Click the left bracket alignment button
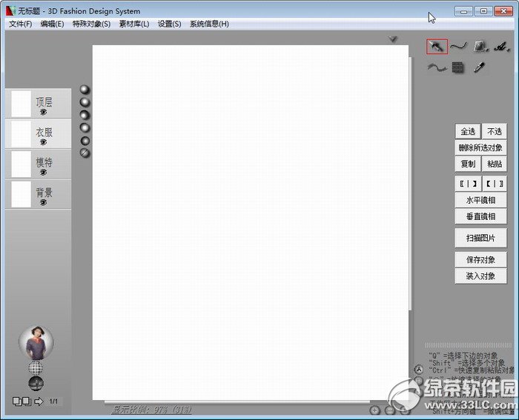The width and height of the screenshot is (519, 420). click(x=468, y=184)
